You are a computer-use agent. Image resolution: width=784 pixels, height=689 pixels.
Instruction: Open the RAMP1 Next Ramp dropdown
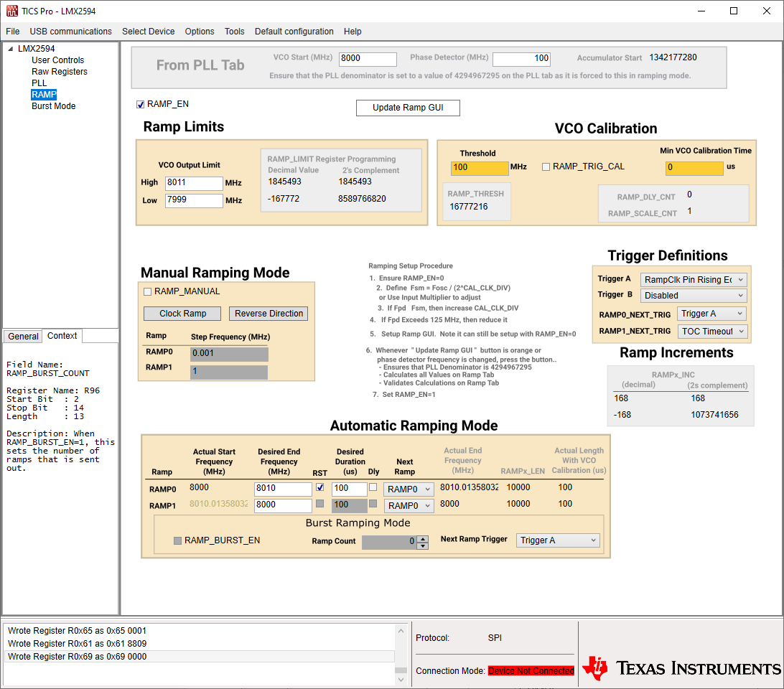[409, 506]
